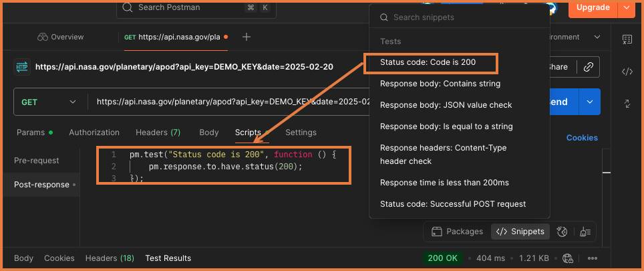Open the response three-dot more menu
Image resolution: width=644 pixels, height=271 pixels.
593,258
